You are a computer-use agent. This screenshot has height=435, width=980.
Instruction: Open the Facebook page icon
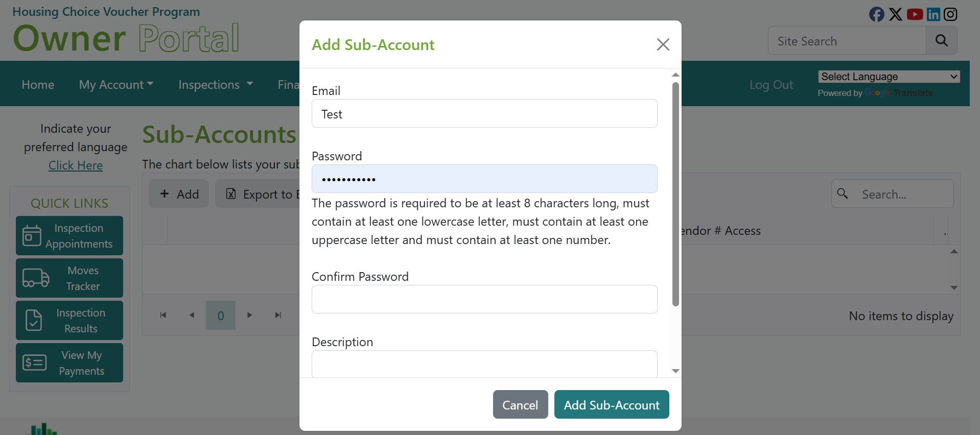876,14
